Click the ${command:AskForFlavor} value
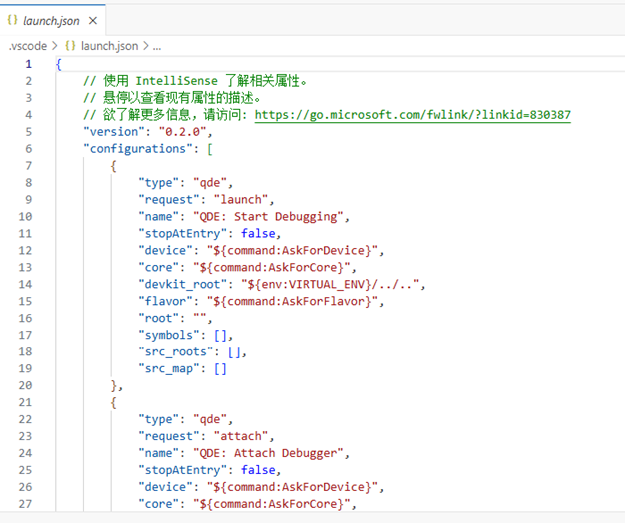The height and width of the screenshot is (523, 625). 300,301
